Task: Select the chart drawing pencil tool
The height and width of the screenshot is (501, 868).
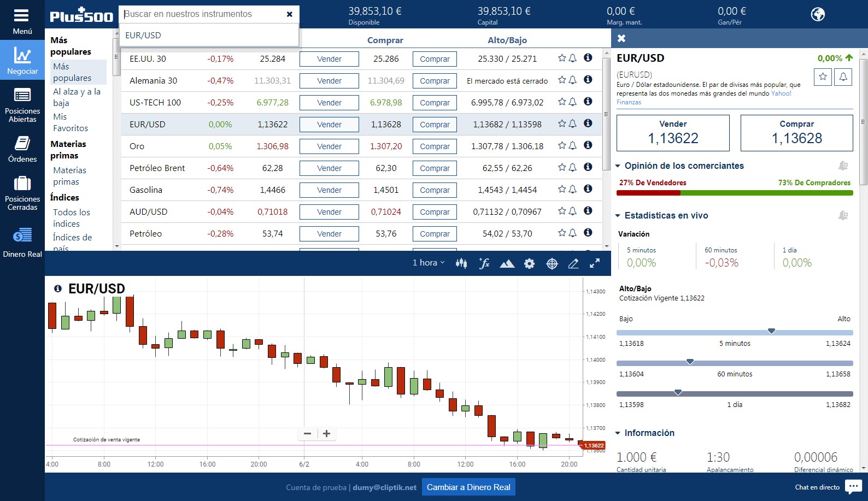Action: click(573, 264)
